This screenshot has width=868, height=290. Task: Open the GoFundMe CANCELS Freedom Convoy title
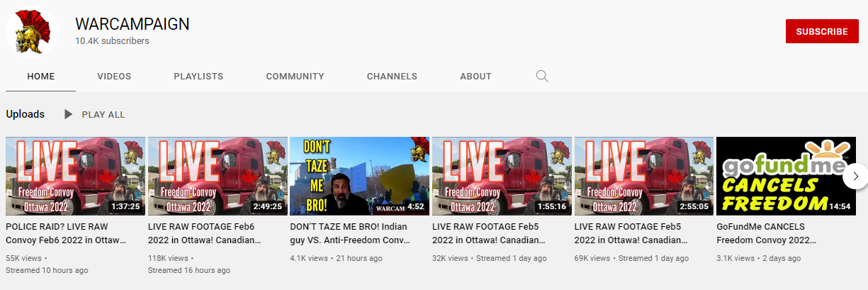[767, 233]
